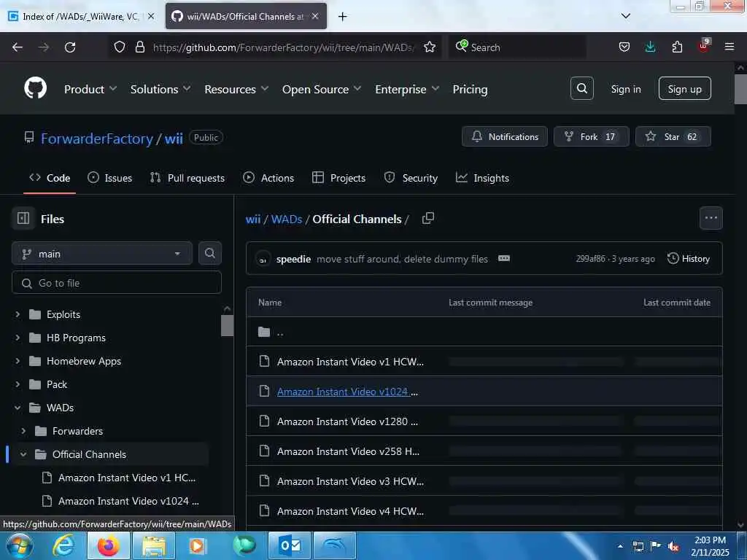
Task: Switch to the Code tab
Action: 50,178
